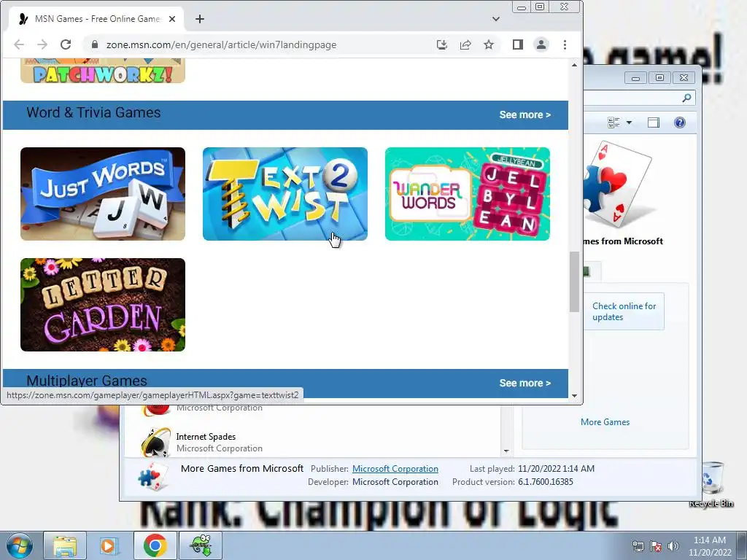This screenshot has width=747, height=560.
Task: Click Check online for updates
Action: 624,311
